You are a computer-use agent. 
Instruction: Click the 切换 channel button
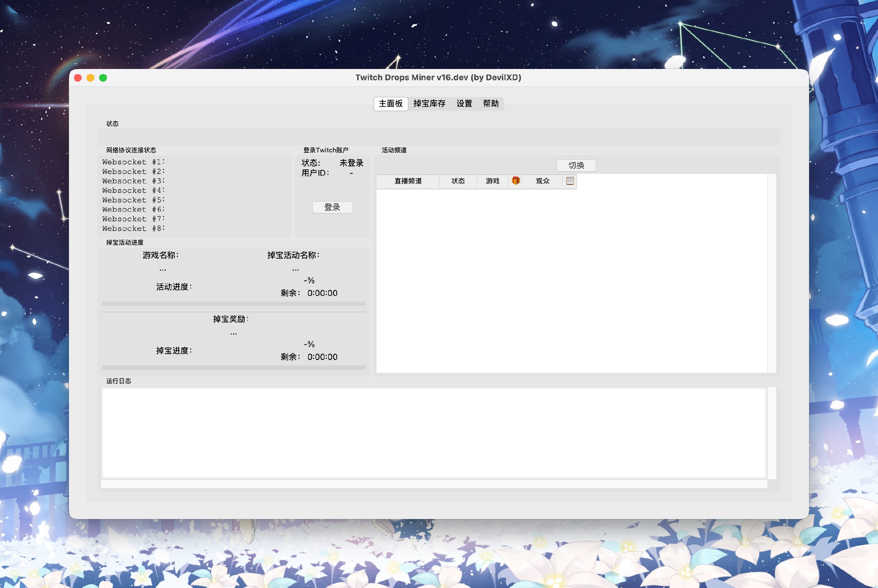576,165
